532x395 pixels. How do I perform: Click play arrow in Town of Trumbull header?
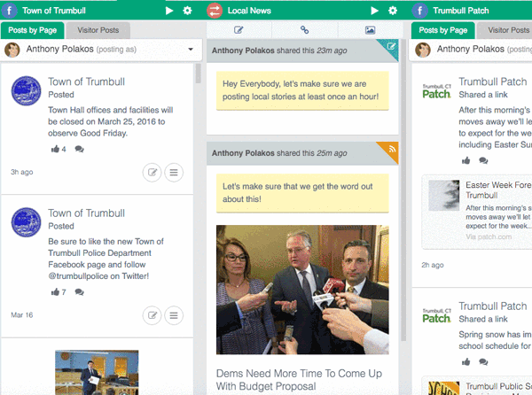(x=169, y=11)
